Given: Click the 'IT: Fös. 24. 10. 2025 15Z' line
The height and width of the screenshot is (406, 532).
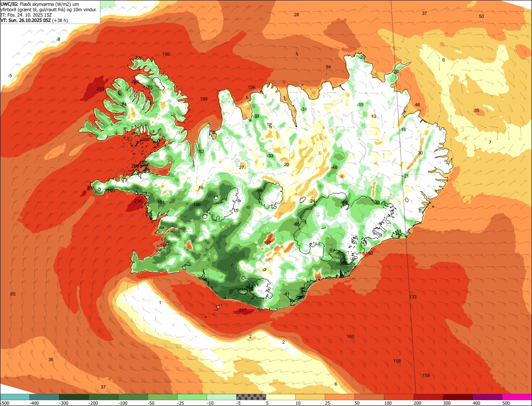Looking at the screenshot, I should [x=26, y=15].
